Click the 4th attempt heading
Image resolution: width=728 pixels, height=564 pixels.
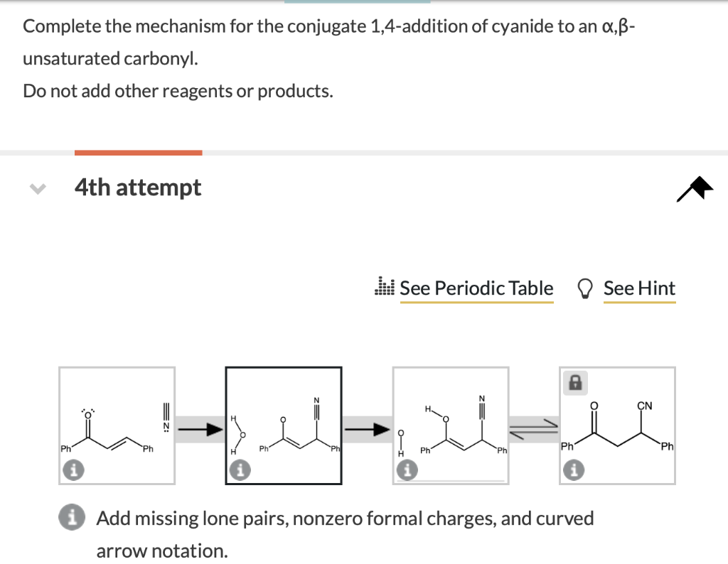coord(138,188)
